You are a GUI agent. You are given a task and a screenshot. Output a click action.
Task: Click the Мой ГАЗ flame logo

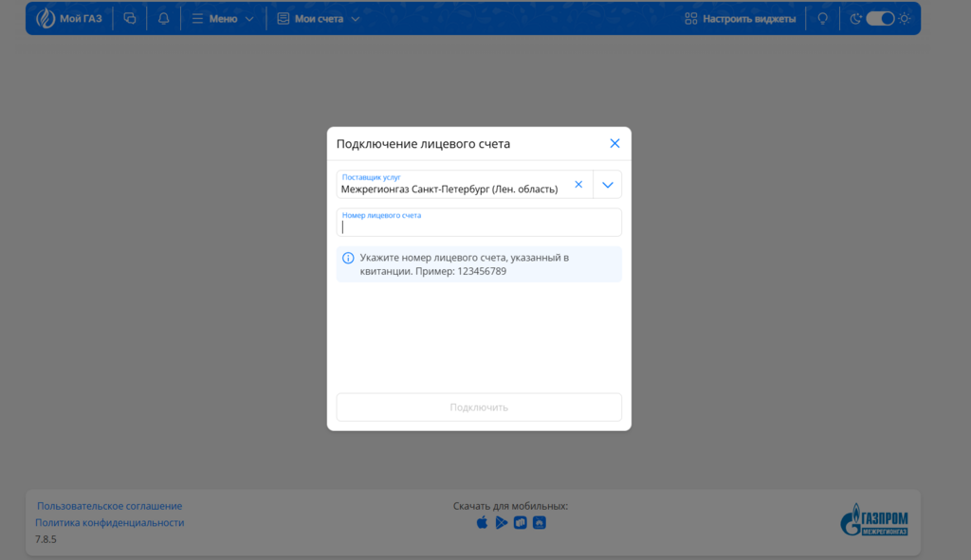pyautogui.click(x=46, y=18)
